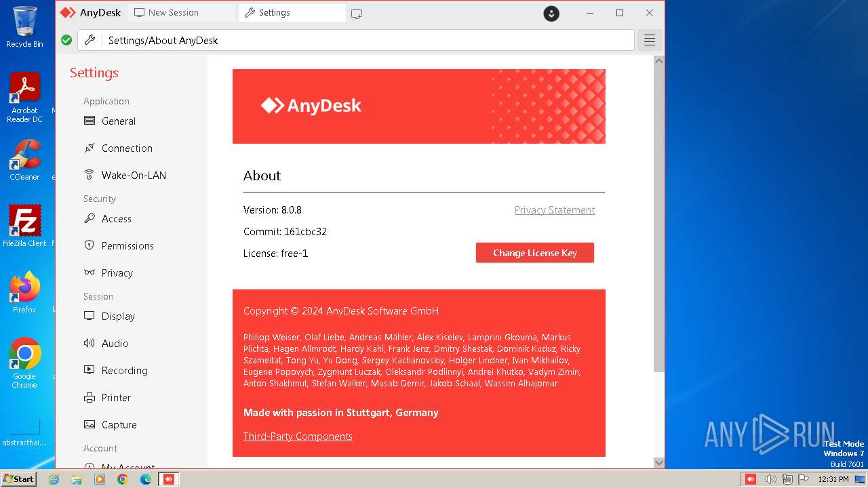This screenshot has width=868, height=488.
Task: Click the Commit: 161cbc32 text
Action: click(285, 232)
